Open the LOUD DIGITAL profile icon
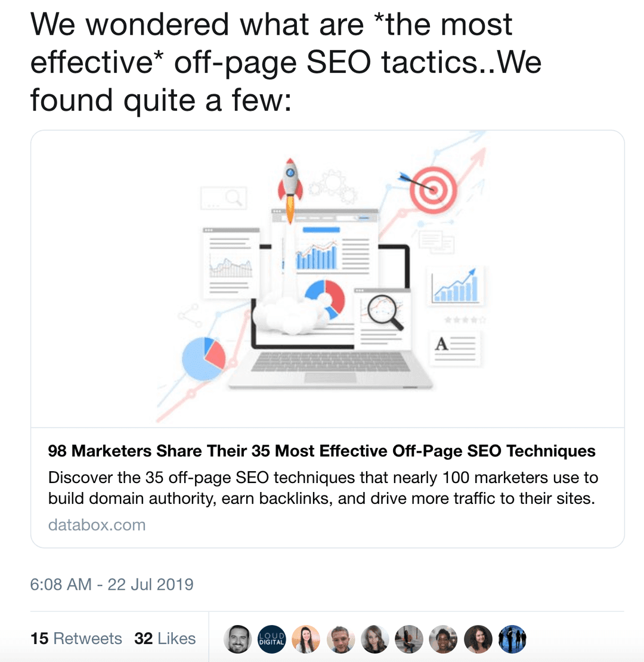Image resolution: width=644 pixels, height=662 pixels. pyautogui.click(x=272, y=639)
